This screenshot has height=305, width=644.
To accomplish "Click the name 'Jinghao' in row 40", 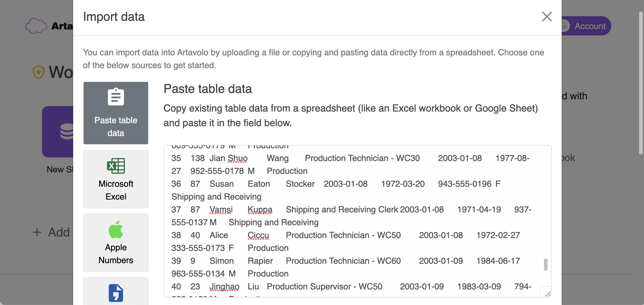I will [224, 287].
